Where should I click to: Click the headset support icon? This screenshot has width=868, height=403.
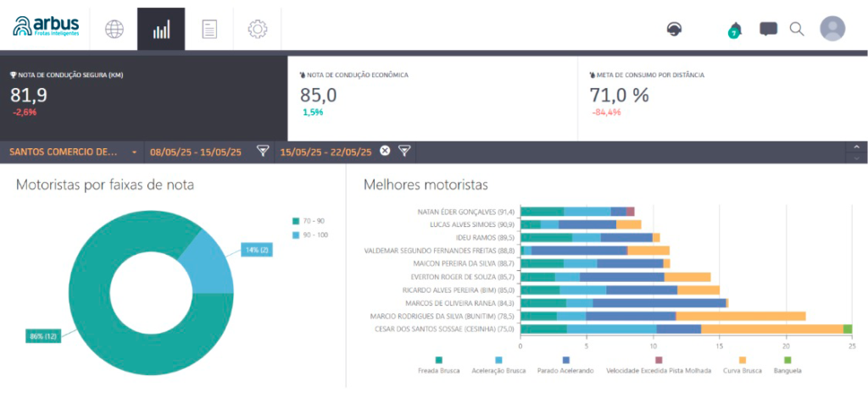(x=674, y=30)
